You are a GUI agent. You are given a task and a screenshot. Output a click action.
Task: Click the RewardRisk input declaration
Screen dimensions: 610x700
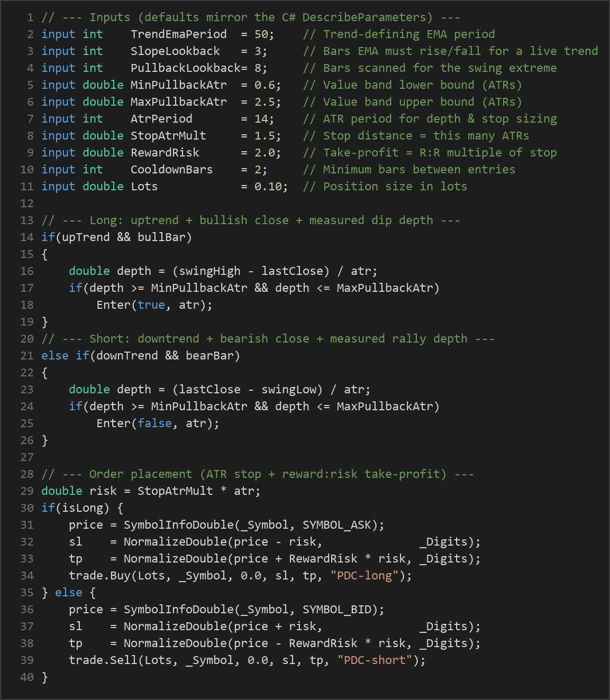pos(165,153)
